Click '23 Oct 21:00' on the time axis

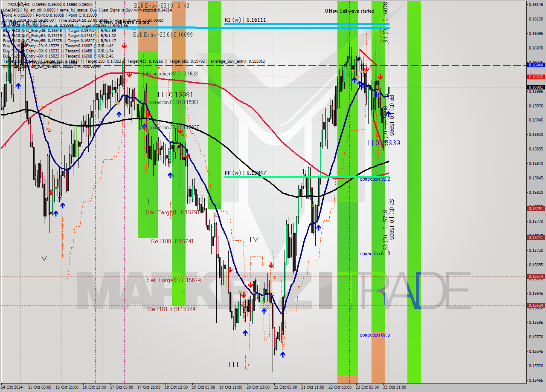394,387
